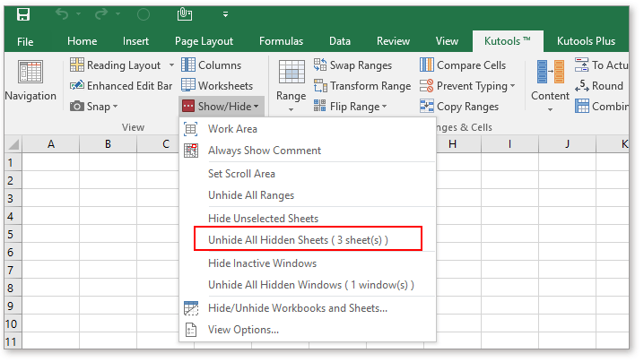Image resolution: width=644 pixels, height=362 pixels.
Task: Open the Kutools Plus tab
Action: tap(586, 41)
